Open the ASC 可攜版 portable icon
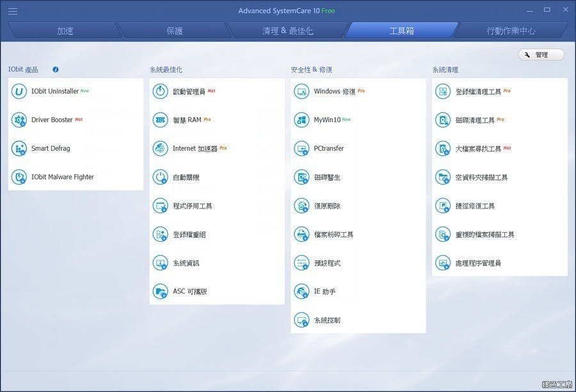 (x=160, y=292)
